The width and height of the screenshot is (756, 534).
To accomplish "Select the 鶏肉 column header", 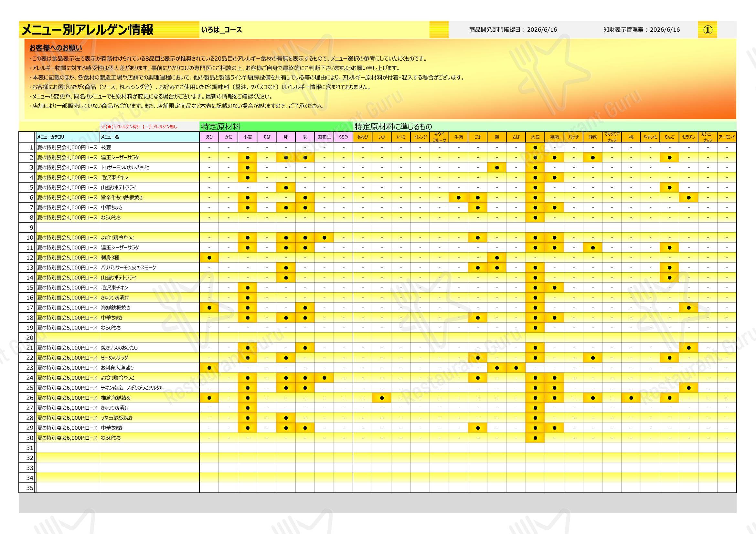I will coord(555,137).
